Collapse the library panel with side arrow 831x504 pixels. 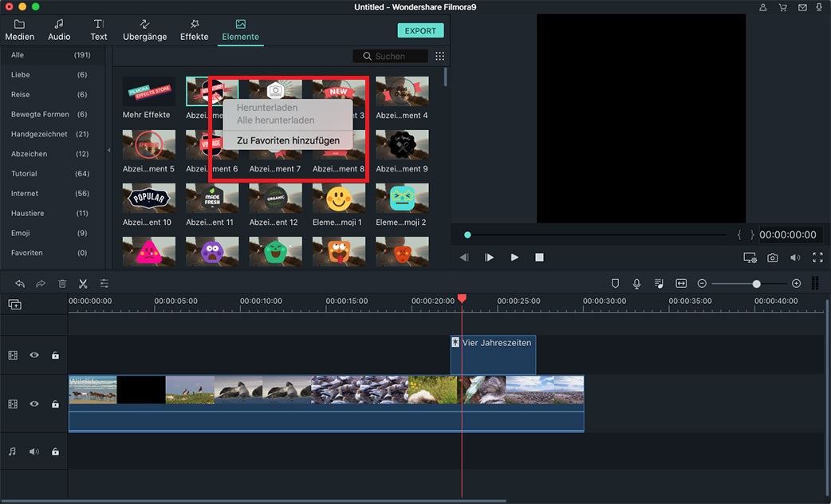109,150
